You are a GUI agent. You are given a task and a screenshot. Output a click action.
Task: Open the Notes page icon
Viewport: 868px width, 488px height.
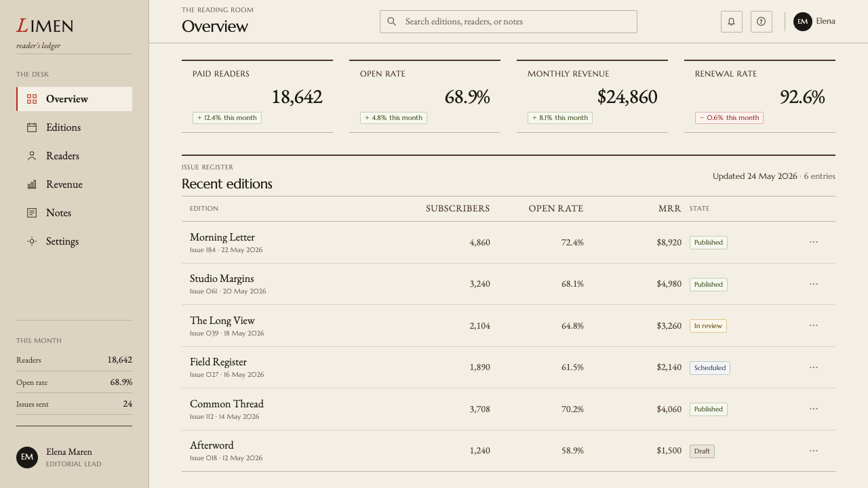32,213
